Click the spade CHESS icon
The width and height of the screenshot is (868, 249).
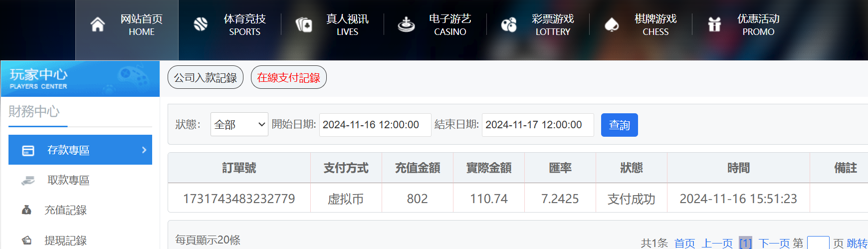click(x=612, y=24)
